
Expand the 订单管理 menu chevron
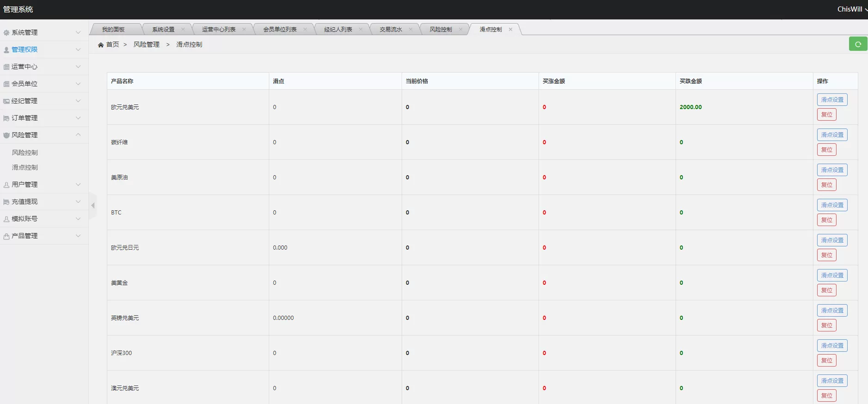[78, 118]
